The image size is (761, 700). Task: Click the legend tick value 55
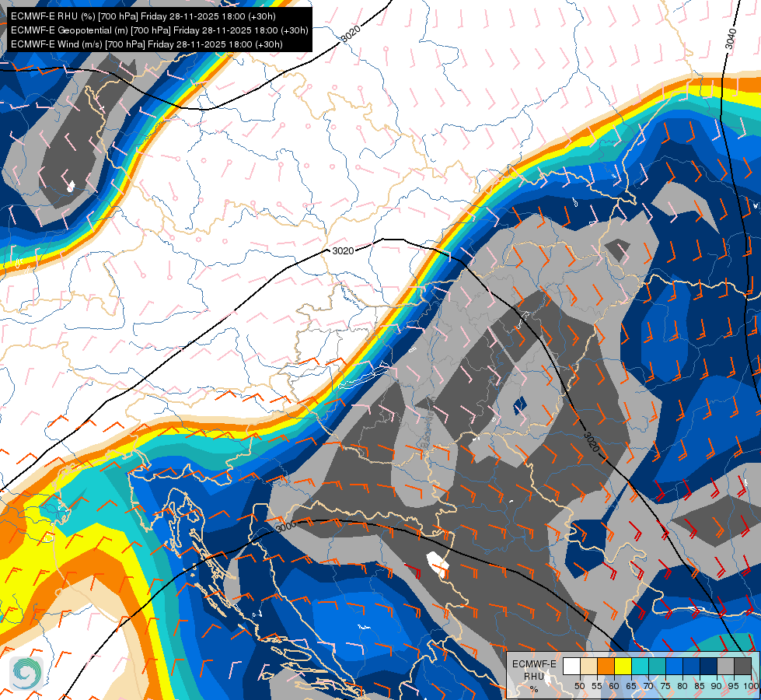click(596, 686)
